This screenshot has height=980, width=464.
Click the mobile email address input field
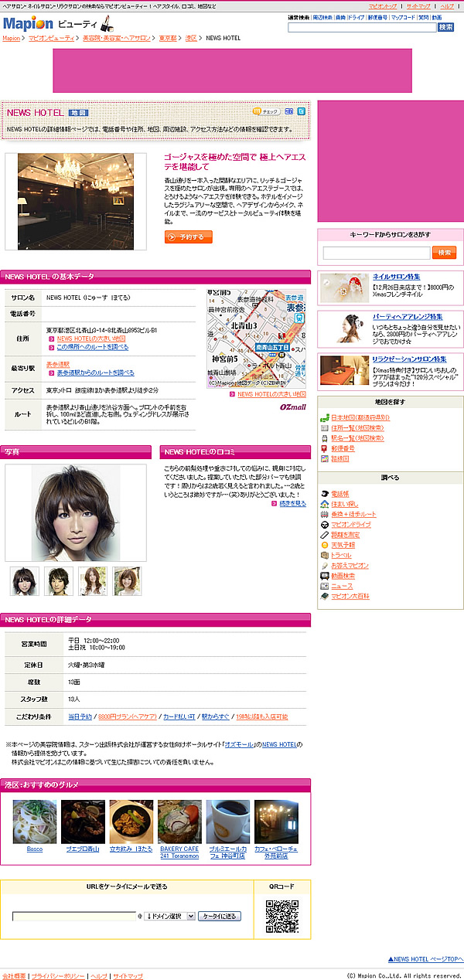point(74,917)
